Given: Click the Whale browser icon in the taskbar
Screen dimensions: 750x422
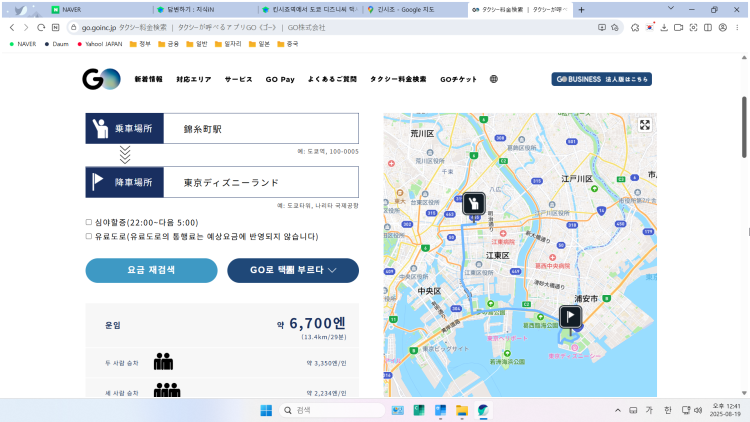Looking at the screenshot, I should (x=483, y=410).
